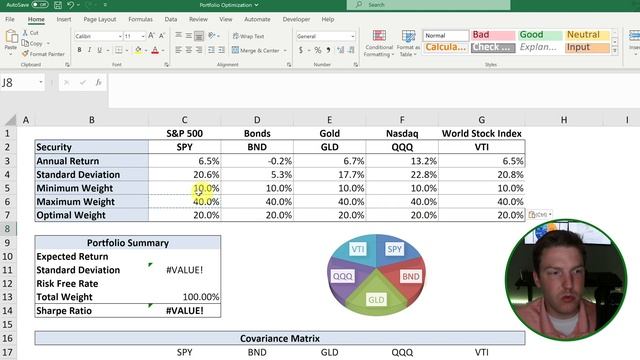Align text right
Screen dimensions: 640x360
point(199,50)
